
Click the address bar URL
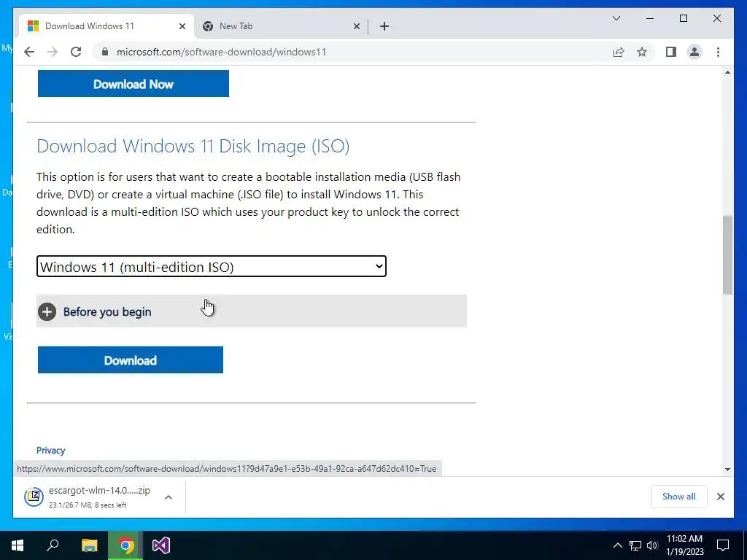pyautogui.click(x=222, y=52)
